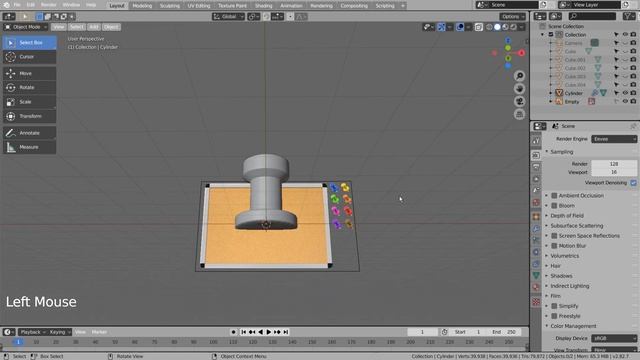Image resolution: width=640 pixels, height=360 pixels.
Task: Click the outliner search field
Action: (592, 16)
